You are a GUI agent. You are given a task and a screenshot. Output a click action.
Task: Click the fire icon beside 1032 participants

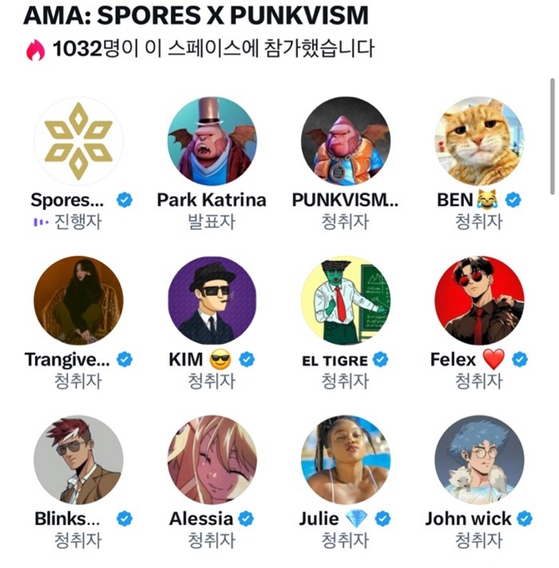[x=36, y=50]
